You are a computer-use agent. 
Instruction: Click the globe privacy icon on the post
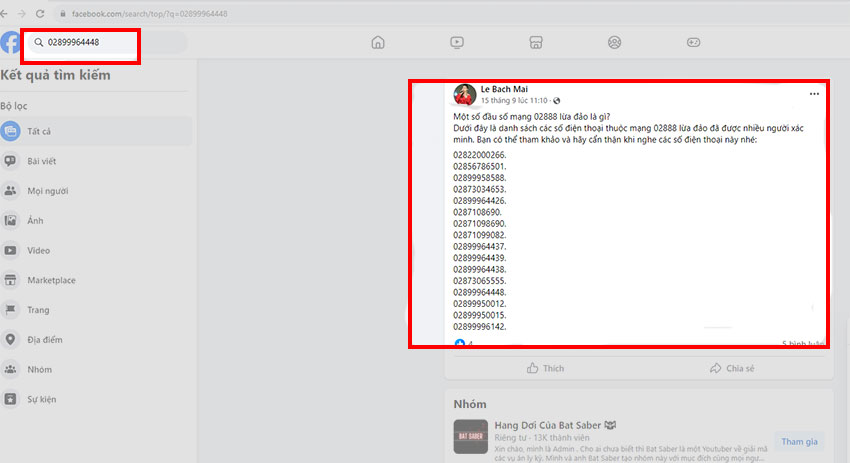tap(557, 101)
